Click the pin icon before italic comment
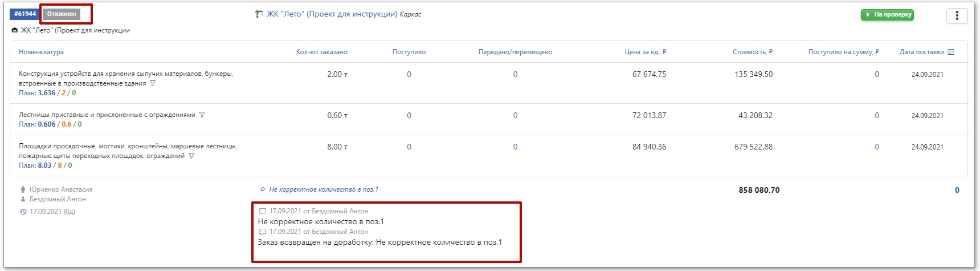Viewport: 980px width, 271px height. click(x=263, y=189)
